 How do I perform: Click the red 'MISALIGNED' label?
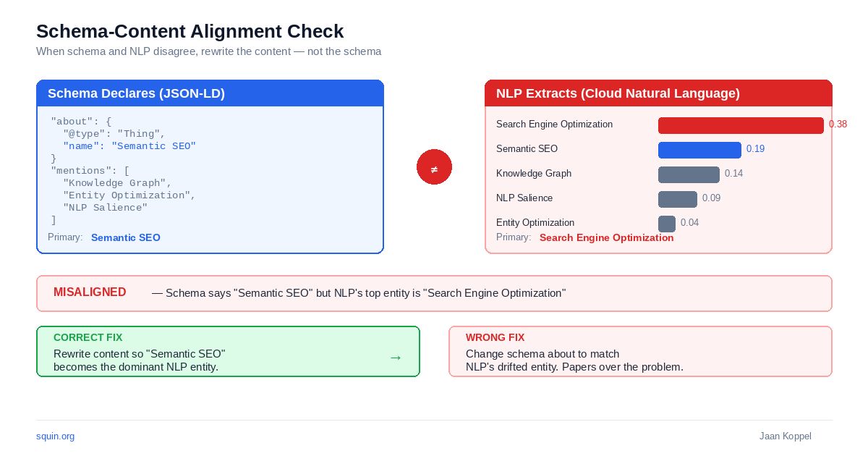(90, 292)
